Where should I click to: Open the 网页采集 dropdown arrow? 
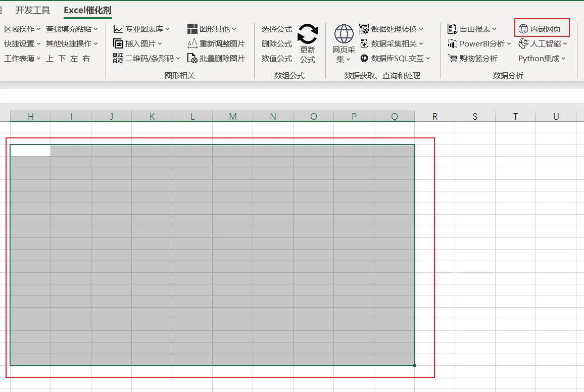tap(348, 60)
